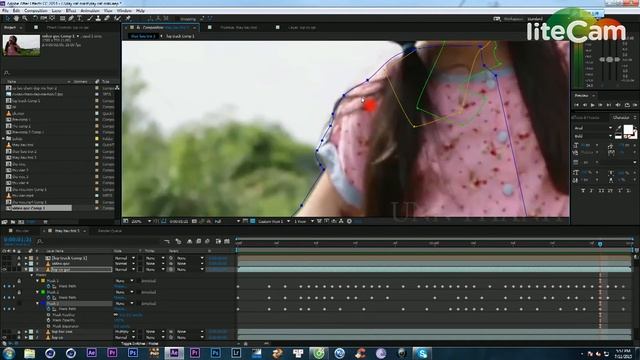Collapse the Masks group twirl arrow
640x360 pixels.
pos(32,275)
